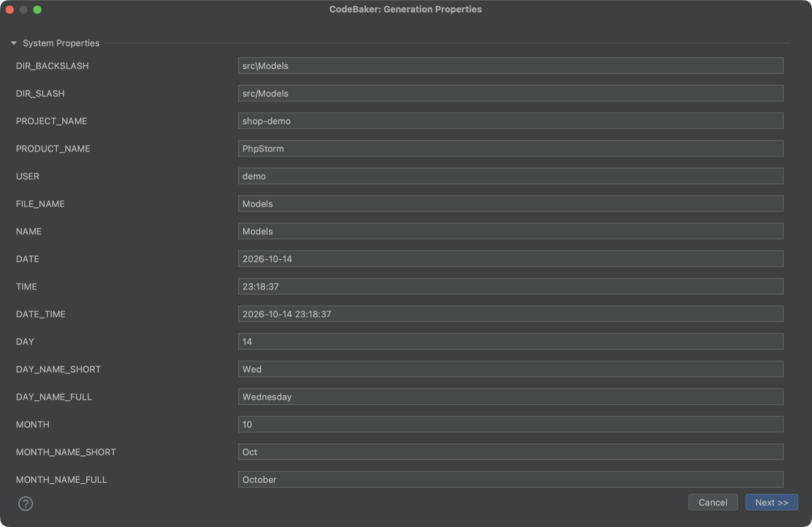Select the DATE_TIME input field
Viewport: 812px width, 527px height.
point(511,314)
